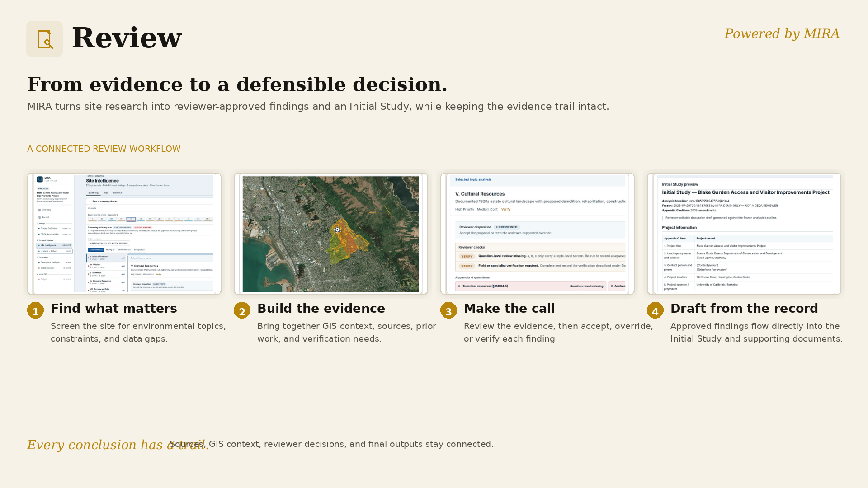
Task: Click 'Powered by MIRA' text
Action: 782,34
